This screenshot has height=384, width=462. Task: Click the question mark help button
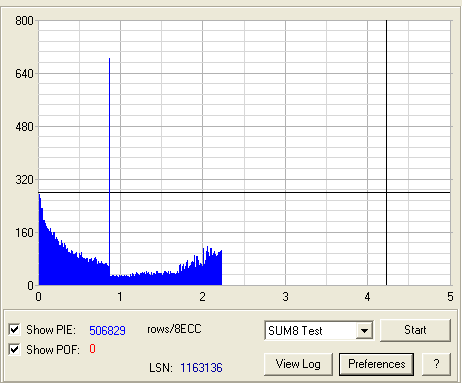coord(436,364)
